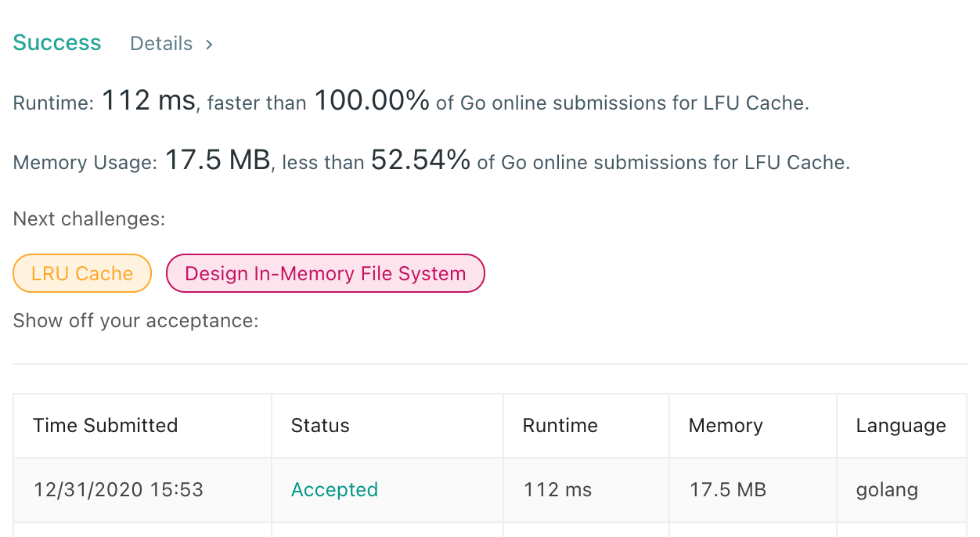Open the LRU Cache challenge
The image size is (980, 537).
tap(82, 273)
